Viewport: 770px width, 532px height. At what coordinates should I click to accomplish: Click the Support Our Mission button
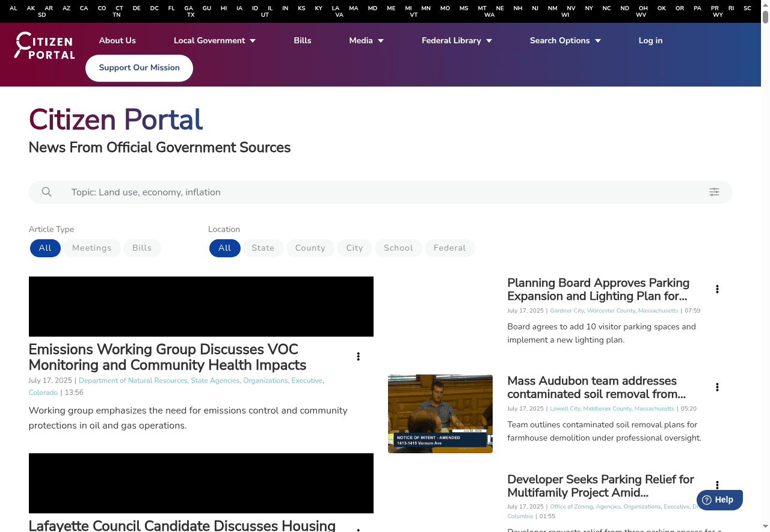pos(139,68)
